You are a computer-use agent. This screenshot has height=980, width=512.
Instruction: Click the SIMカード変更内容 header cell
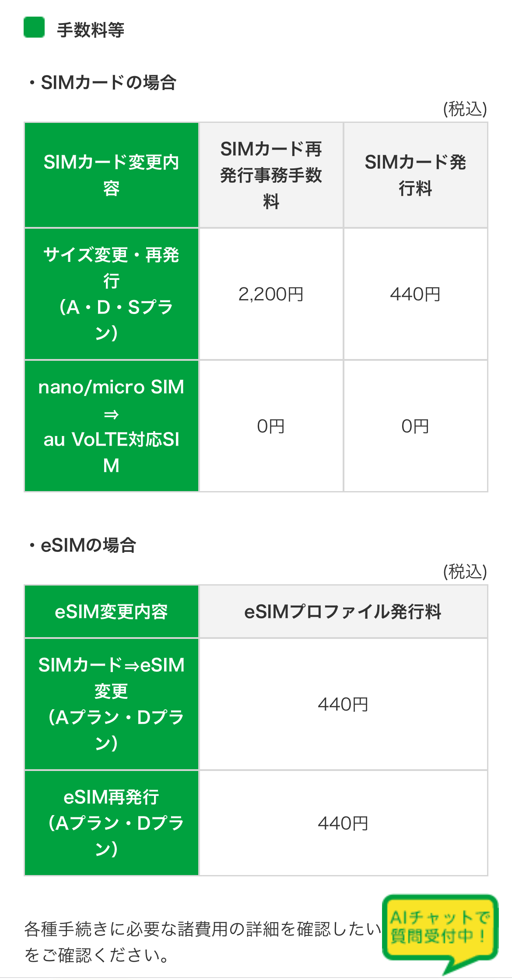pyautogui.click(x=112, y=175)
